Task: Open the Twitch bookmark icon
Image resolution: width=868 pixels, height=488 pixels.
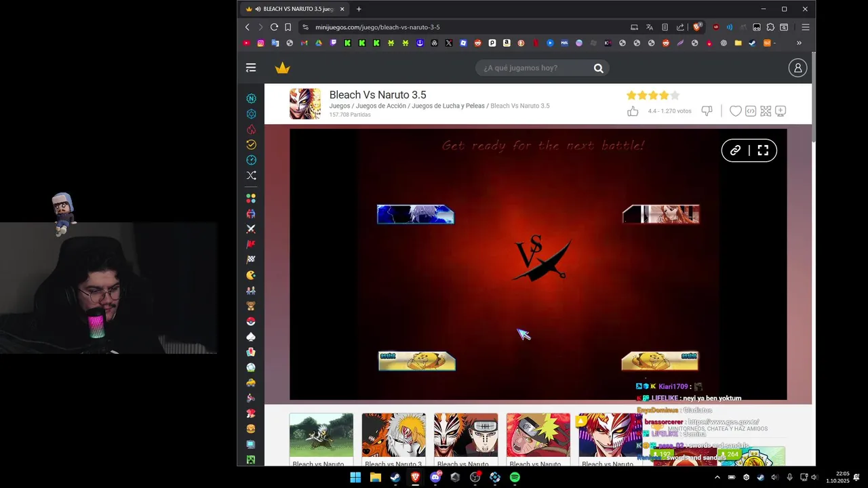Action: (333, 43)
